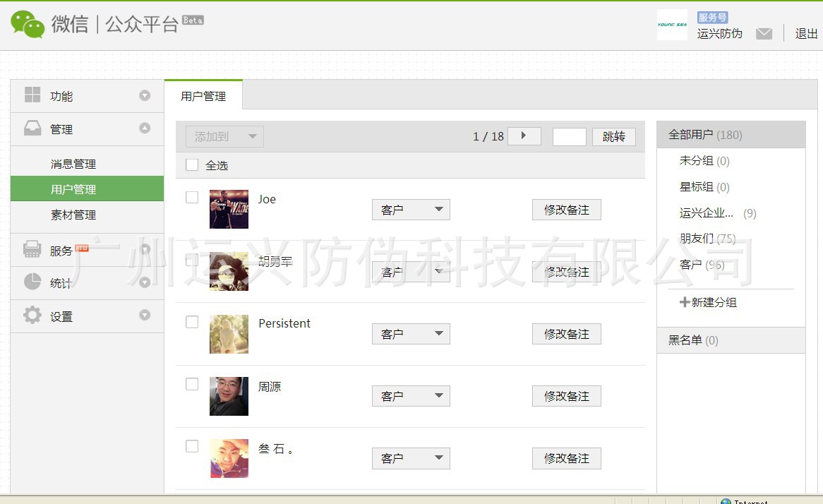Screen dimensions: 823x504
Task: Open the mail envelope icon in header
Action: coord(764,34)
